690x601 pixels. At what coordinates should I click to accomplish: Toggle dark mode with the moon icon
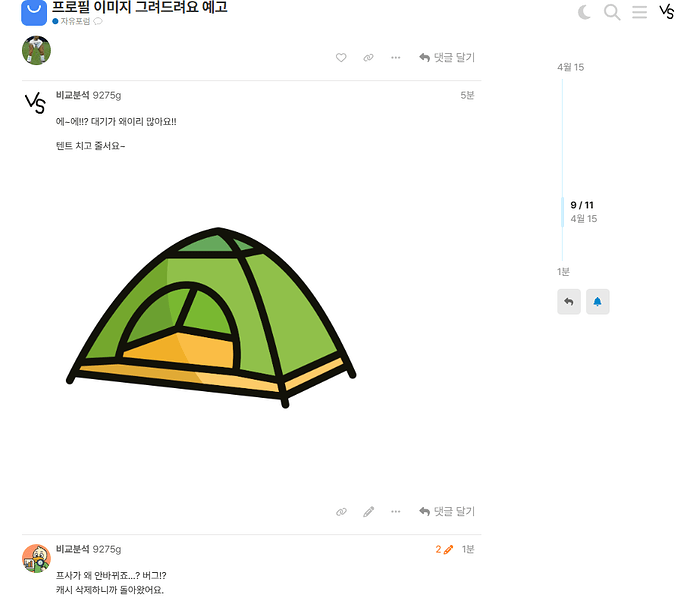584,12
